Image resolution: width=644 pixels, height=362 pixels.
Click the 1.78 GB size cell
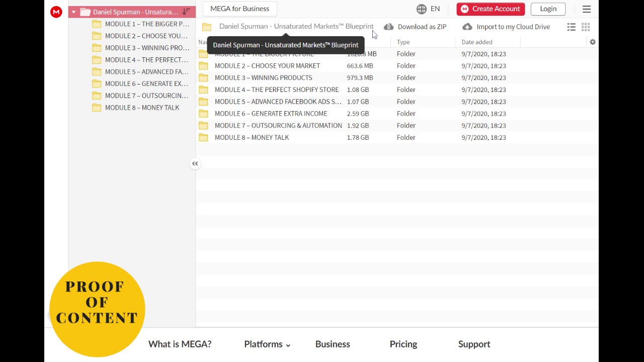358,138
